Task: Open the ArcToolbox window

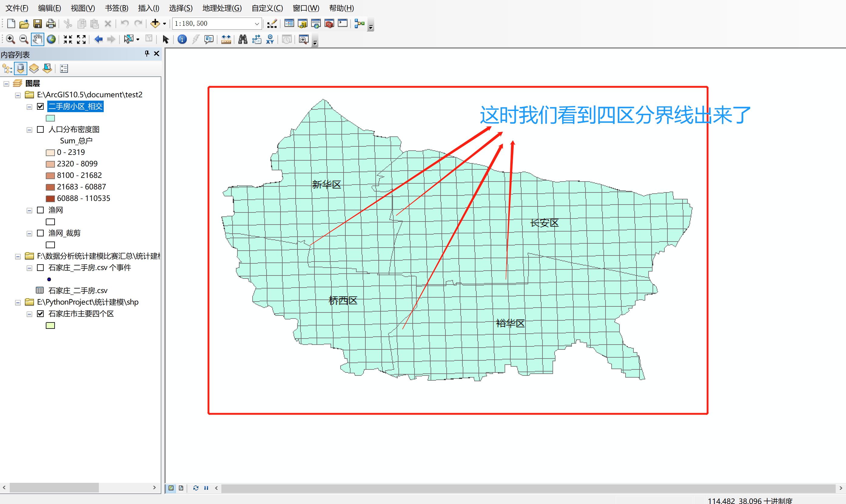Action: point(329,23)
